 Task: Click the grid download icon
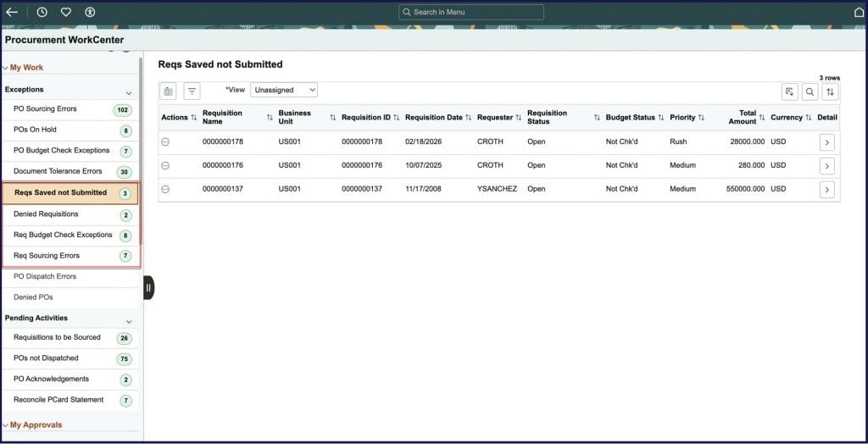(790, 92)
